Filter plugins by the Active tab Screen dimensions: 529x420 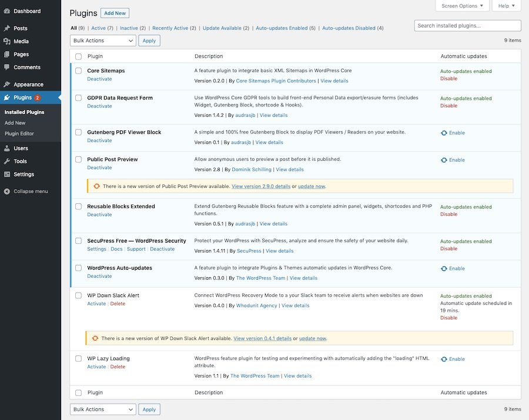(x=98, y=28)
